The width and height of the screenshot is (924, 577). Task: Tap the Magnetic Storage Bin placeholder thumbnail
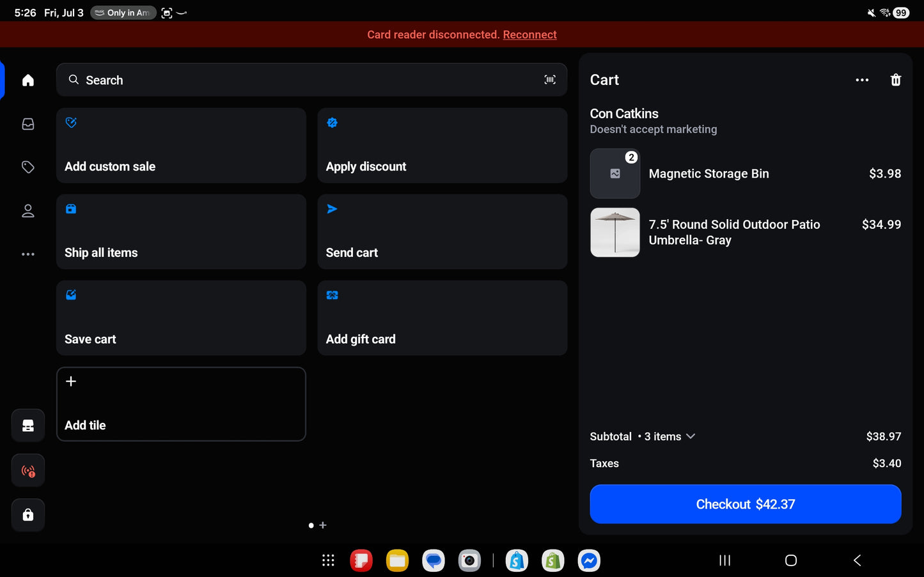click(x=615, y=174)
